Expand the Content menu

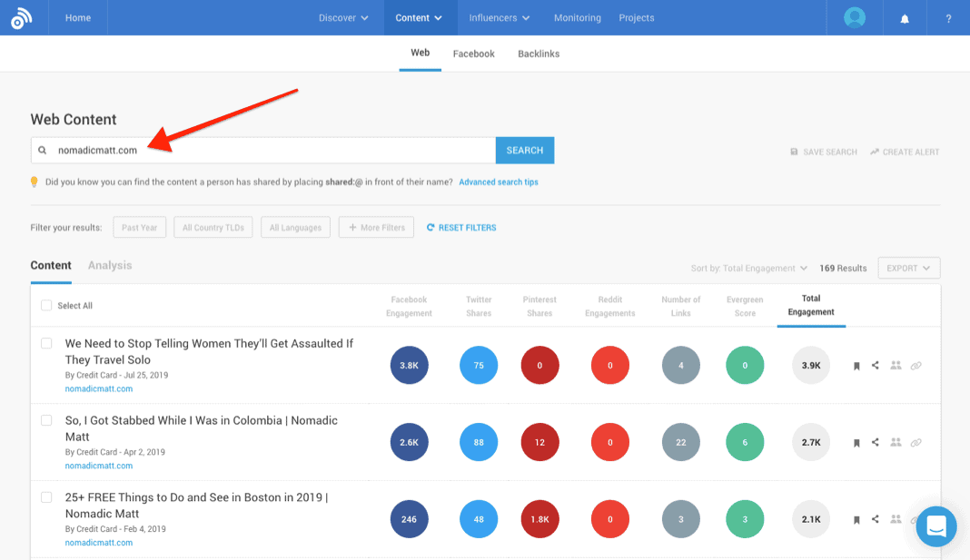(419, 18)
